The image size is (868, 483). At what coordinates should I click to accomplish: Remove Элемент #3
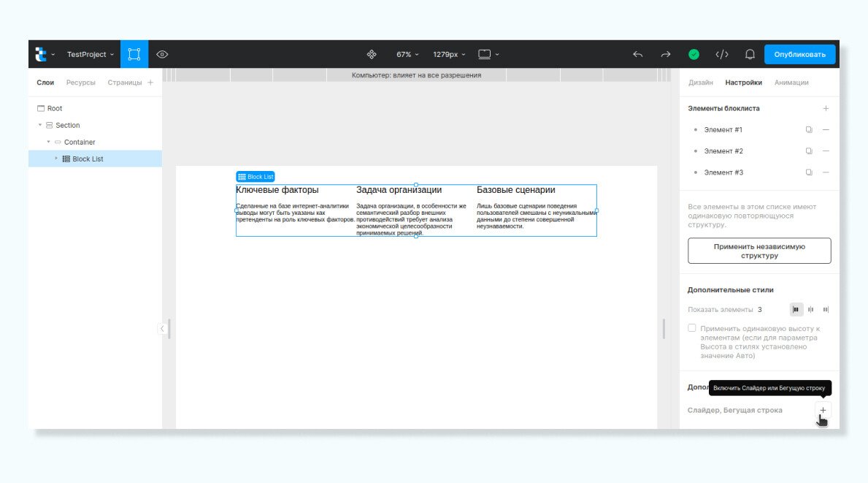(826, 173)
